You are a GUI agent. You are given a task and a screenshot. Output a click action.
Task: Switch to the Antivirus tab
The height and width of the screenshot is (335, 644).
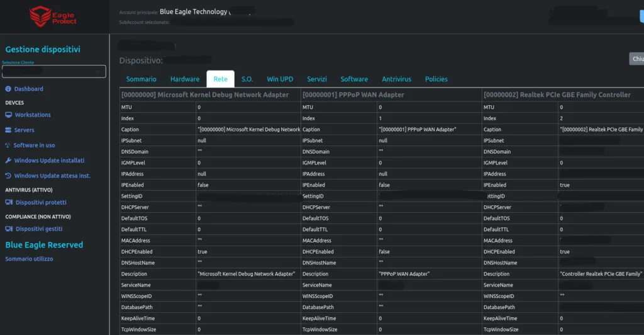[396, 79]
